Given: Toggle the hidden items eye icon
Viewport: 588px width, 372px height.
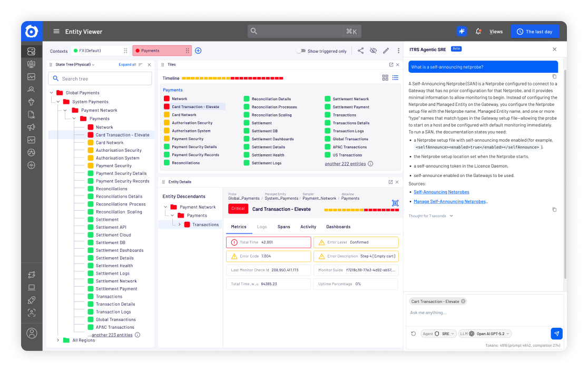Looking at the screenshot, I should click(x=373, y=51).
